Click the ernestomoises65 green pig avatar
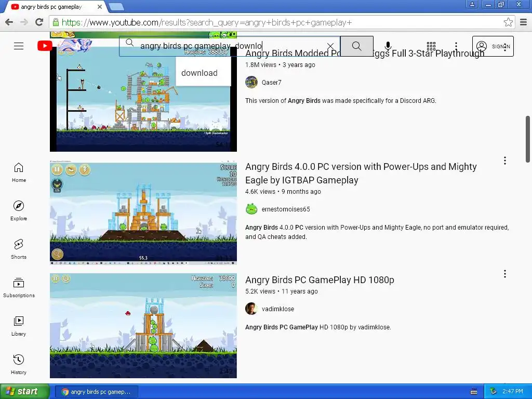This screenshot has width=532, height=399. tap(251, 209)
